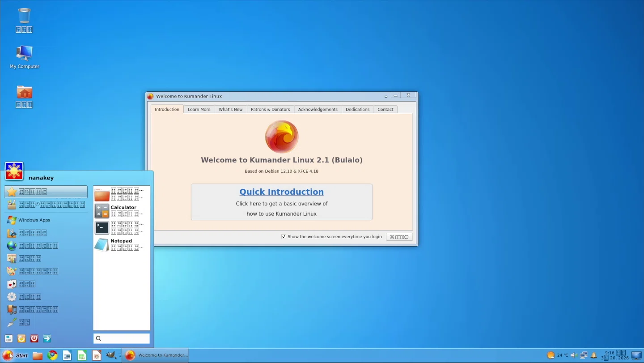The width and height of the screenshot is (644, 363).
Task: Switch to the Dedications tab
Action: (357, 109)
